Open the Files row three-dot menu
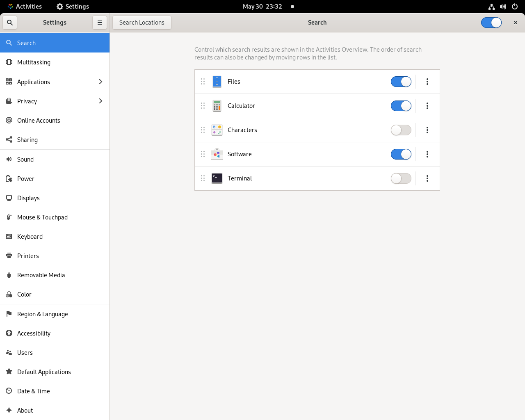Image resolution: width=525 pixels, height=420 pixels. (427, 82)
